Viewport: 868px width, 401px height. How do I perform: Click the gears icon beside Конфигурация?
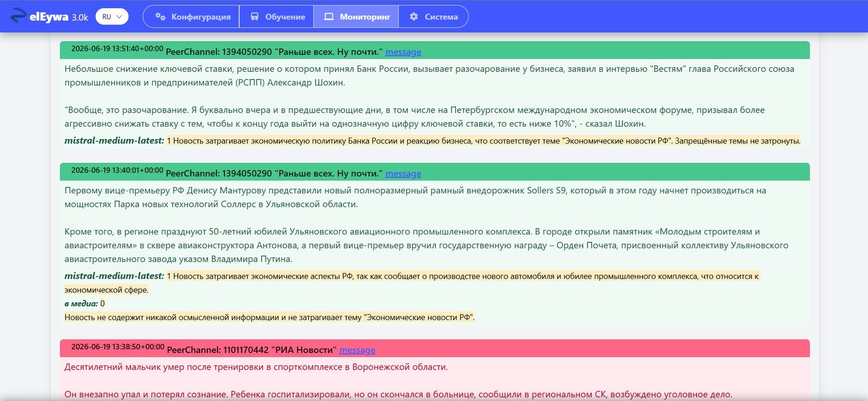click(x=161, y=17)
